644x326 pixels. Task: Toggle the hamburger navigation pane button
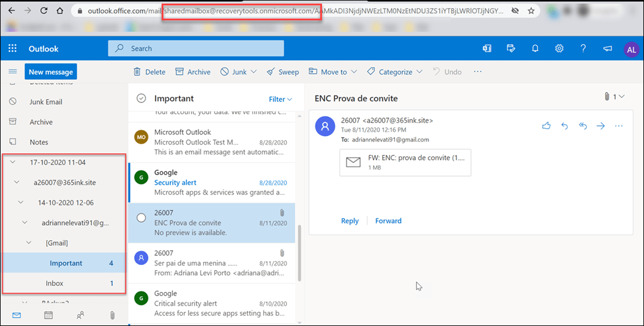(13, 72)
